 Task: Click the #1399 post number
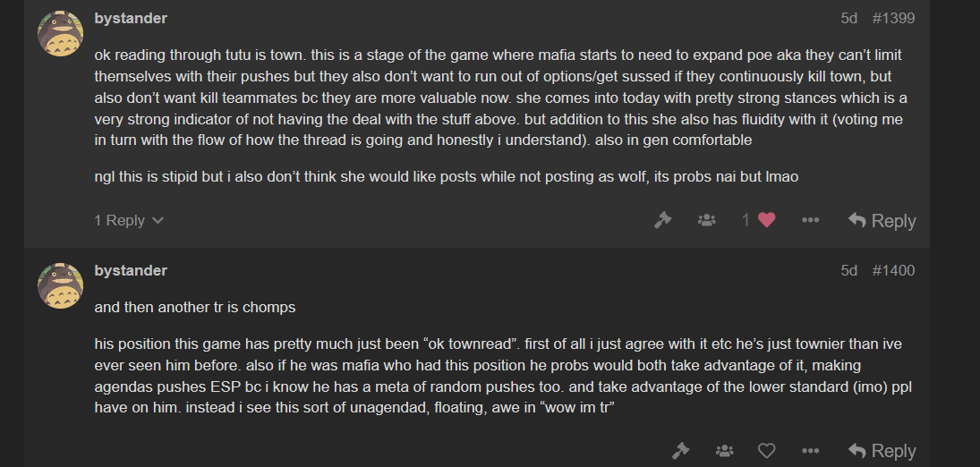[x=893, y=18]
